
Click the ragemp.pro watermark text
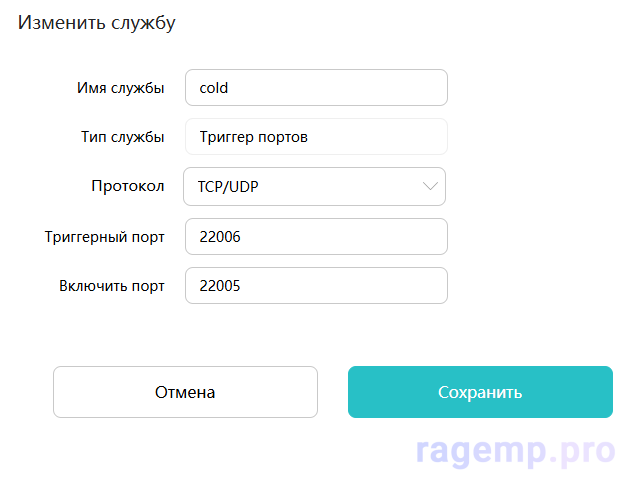click(x=517, y=452)
